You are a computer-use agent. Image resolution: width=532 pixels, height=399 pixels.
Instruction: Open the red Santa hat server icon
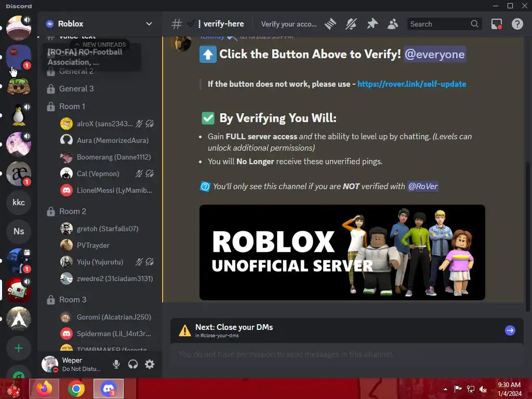click(x=19, y=290)
